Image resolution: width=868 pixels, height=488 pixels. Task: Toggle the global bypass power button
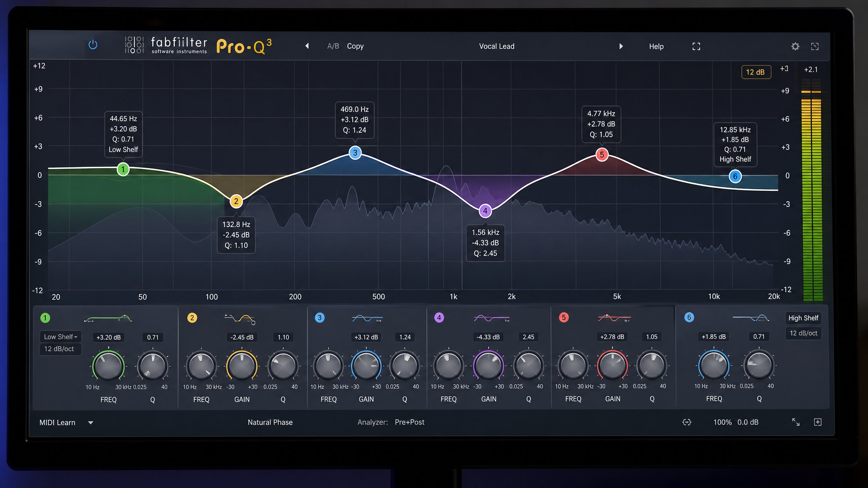click(93, 44)
